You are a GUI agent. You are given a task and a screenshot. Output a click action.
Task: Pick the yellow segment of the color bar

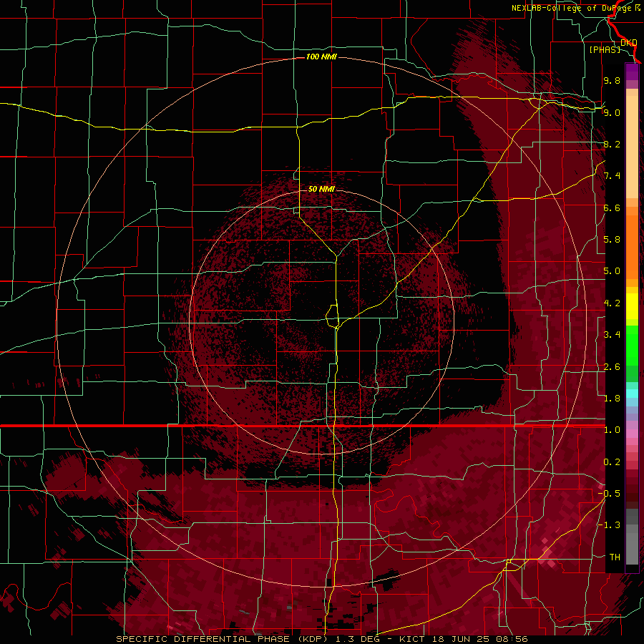point(632,306)
